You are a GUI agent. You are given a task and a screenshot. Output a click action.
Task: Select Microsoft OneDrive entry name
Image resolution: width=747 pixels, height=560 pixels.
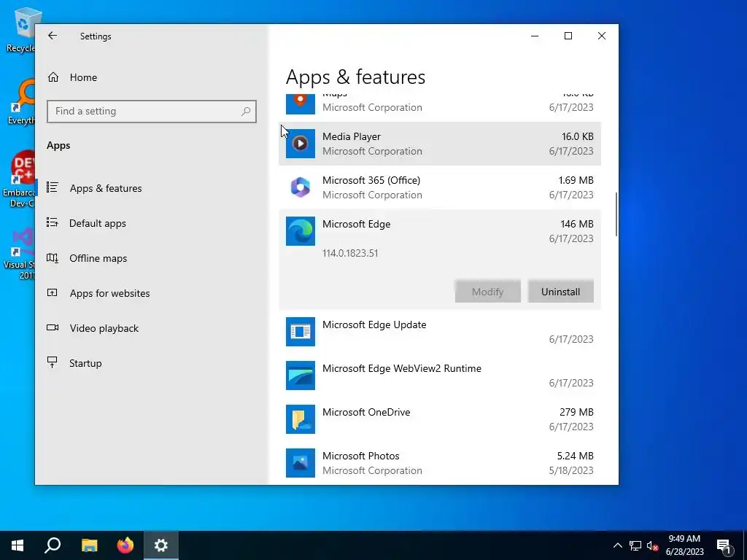point(366,412)
